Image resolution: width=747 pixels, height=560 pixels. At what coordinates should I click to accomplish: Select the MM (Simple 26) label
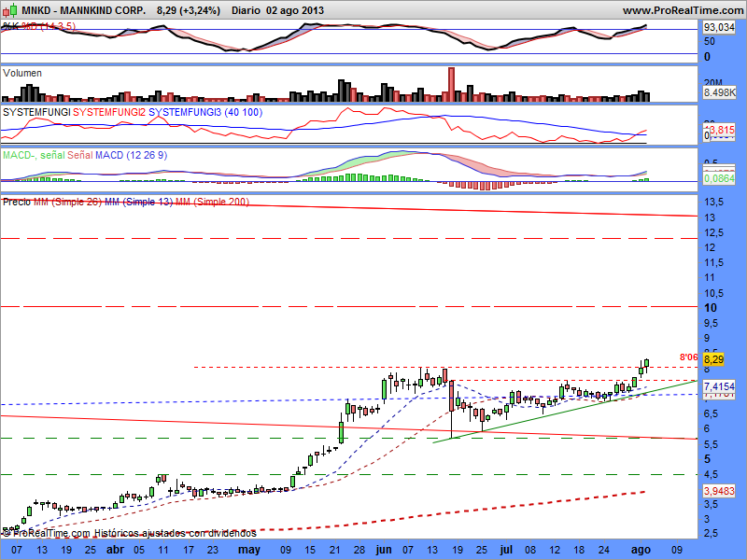click(67, 202)
